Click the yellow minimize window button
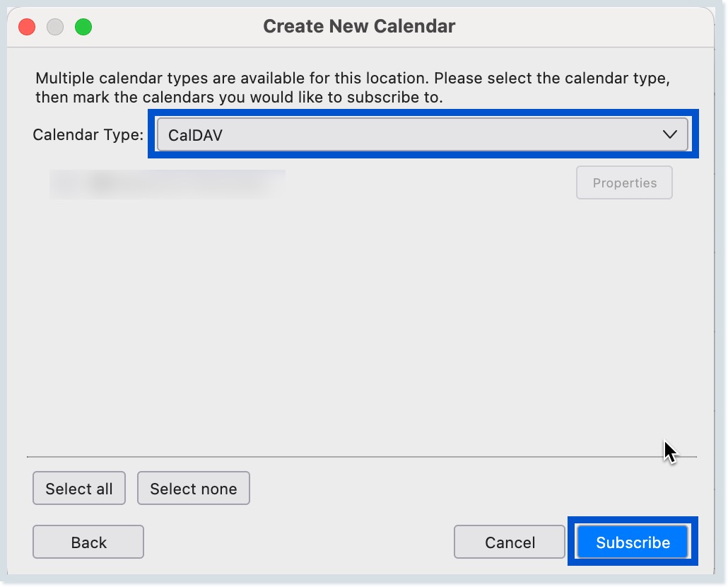The height and width of the screenshot is (587, 728). pos(55,27)
